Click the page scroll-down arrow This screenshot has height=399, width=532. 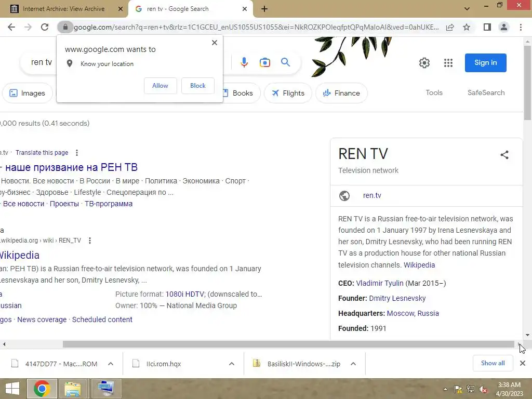pyautogui.click(x=527, y=335)
